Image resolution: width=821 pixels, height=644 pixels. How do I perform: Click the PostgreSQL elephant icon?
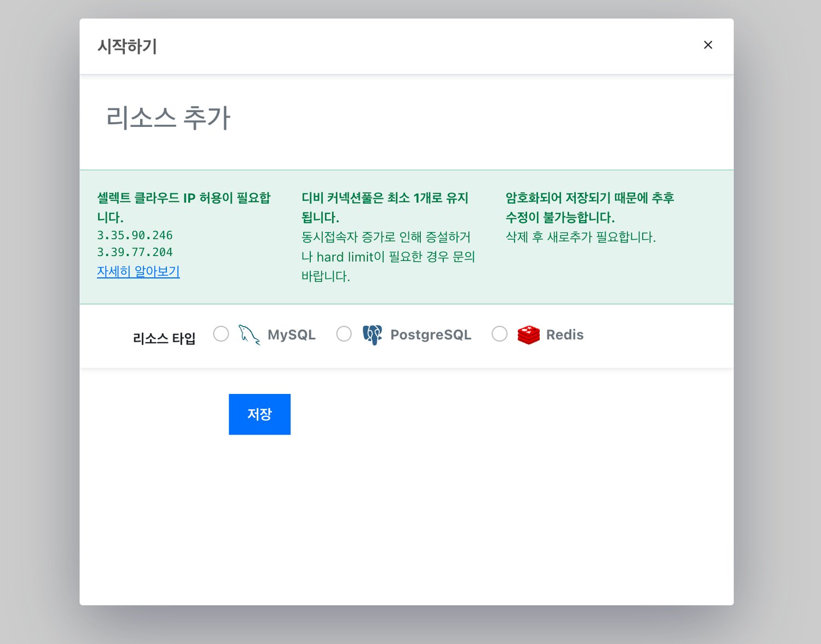click(x=372, y=335)
